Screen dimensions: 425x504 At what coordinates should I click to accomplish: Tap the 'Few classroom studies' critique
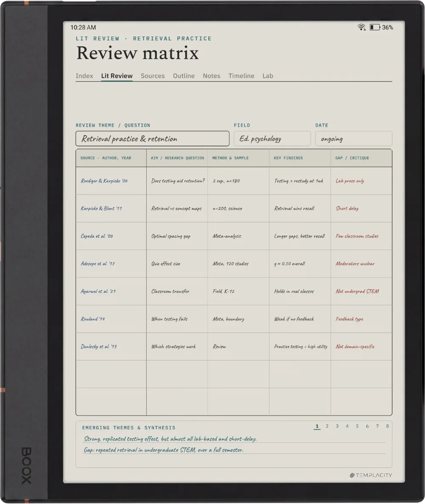(361, 236)
